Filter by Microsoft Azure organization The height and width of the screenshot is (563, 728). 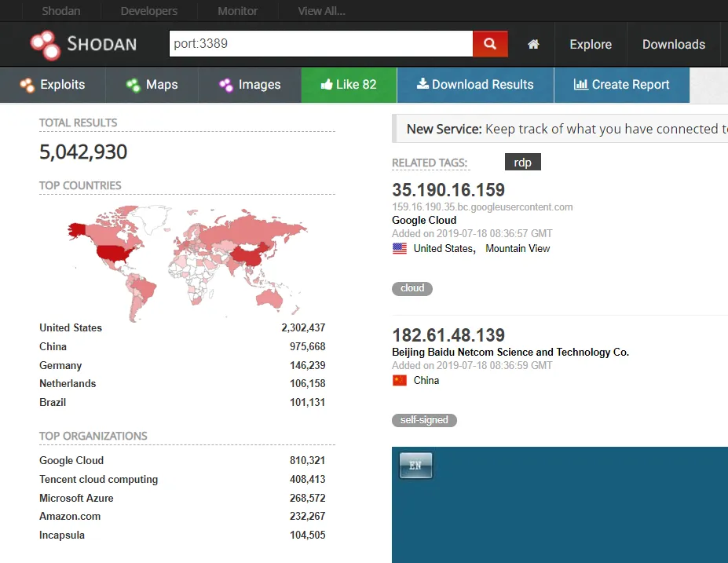(76, 498)
